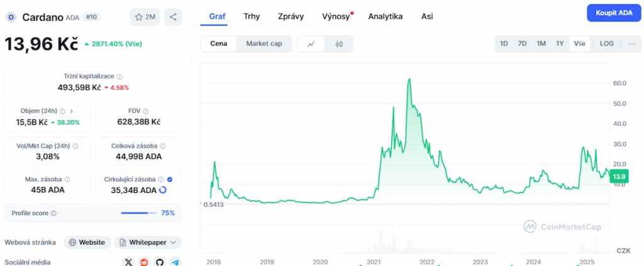Viewport: 644px width, 266px height.
Task: Open Cardano's X (Twitter) social link
Action: (129, 262)
